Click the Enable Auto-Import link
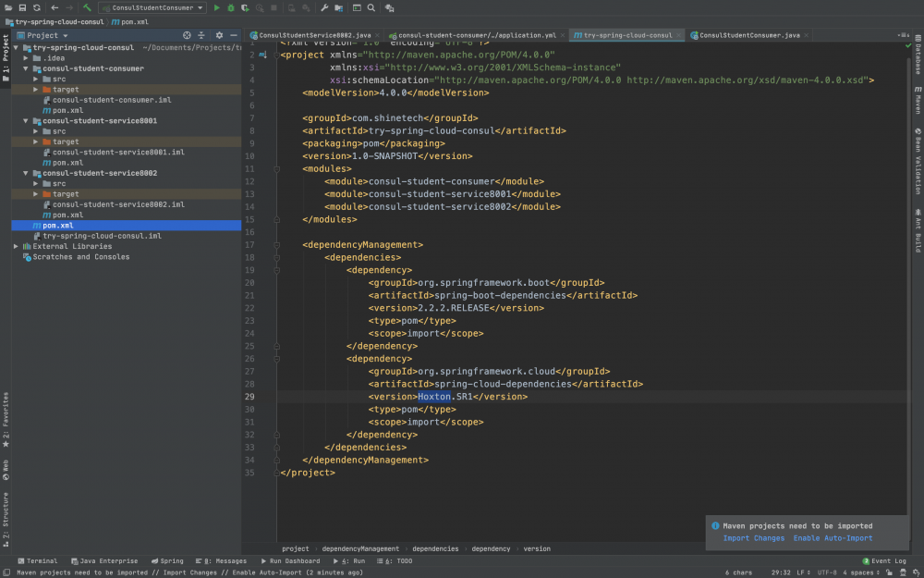The width and height of the screenshot is (924, 578). click(x=833, y=537)
